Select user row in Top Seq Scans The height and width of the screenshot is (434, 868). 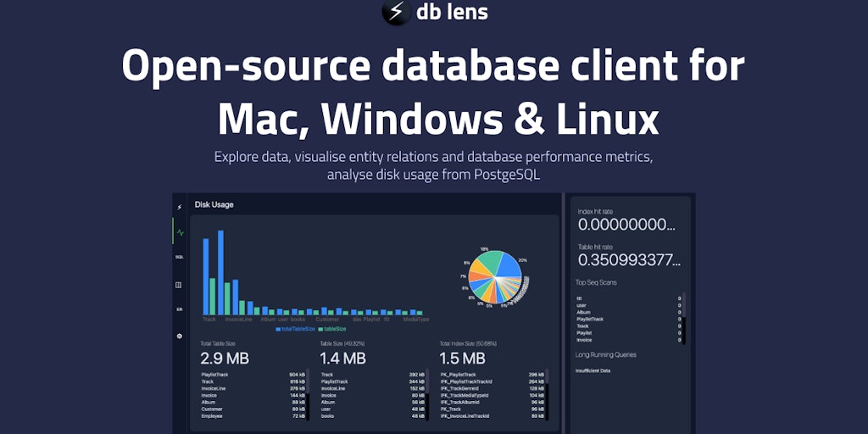[x=628, y=305]
